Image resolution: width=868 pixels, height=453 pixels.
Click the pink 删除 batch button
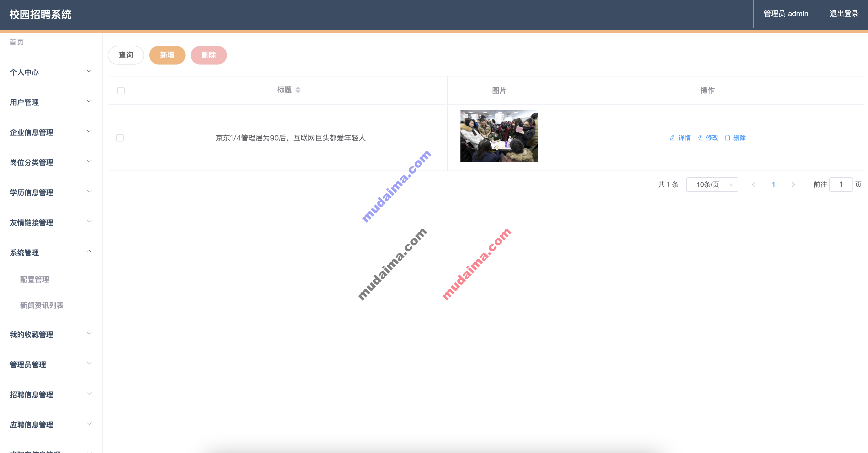[209, 55]
